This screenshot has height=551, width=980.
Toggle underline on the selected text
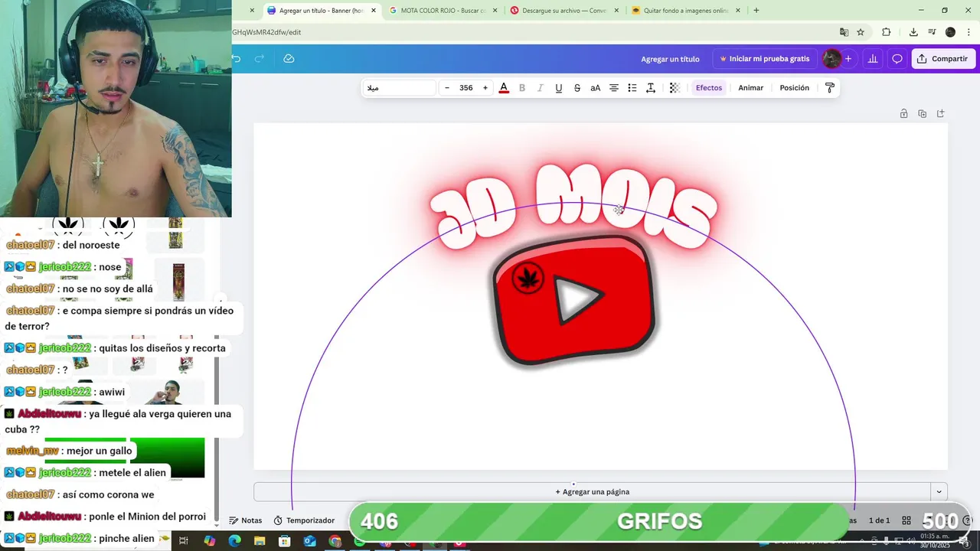click(x=559, y=88)
